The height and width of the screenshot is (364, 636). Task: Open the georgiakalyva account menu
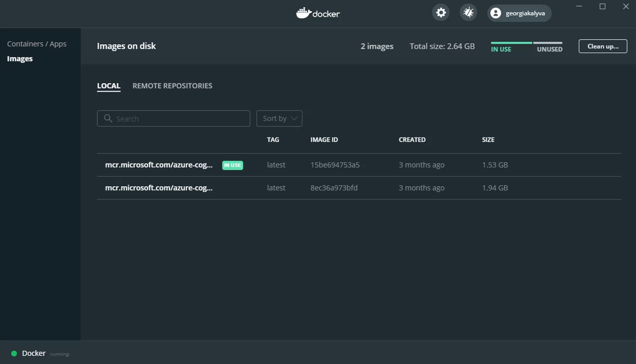[519, 13]
